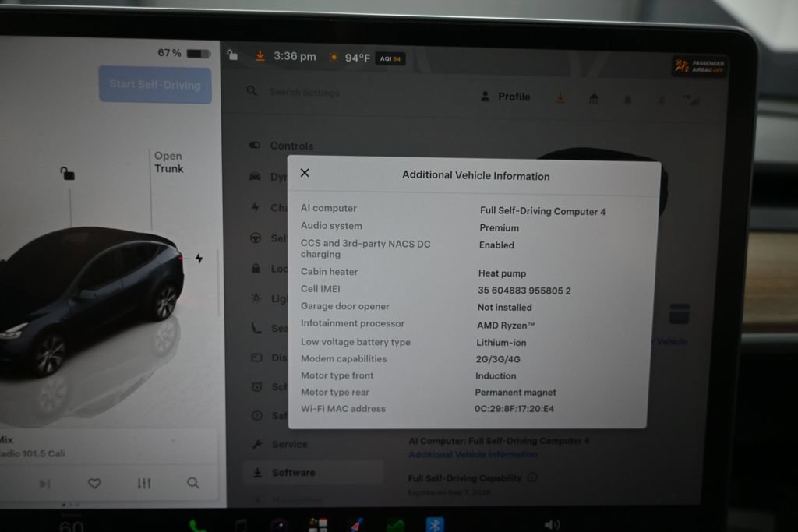Open the Music app in the bottom bar
Image resolution: width=798 pixels, height=532 pixels.
coord(242,526)
